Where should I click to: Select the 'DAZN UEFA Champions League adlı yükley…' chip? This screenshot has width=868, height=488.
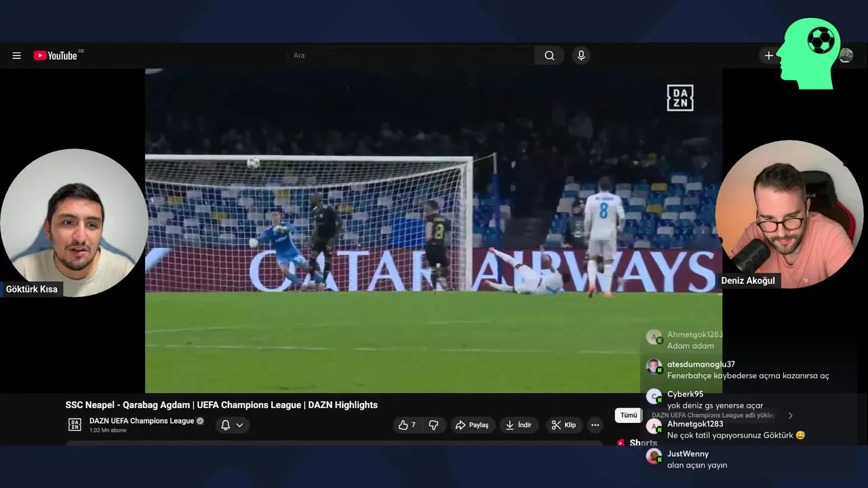pyautogui.click(x=713, y=415)
